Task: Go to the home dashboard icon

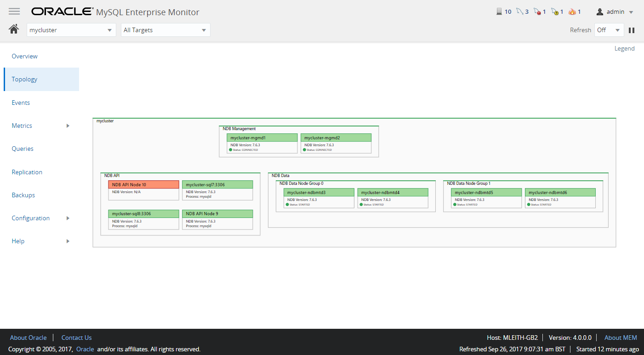Action: click(x=14, y=29)
